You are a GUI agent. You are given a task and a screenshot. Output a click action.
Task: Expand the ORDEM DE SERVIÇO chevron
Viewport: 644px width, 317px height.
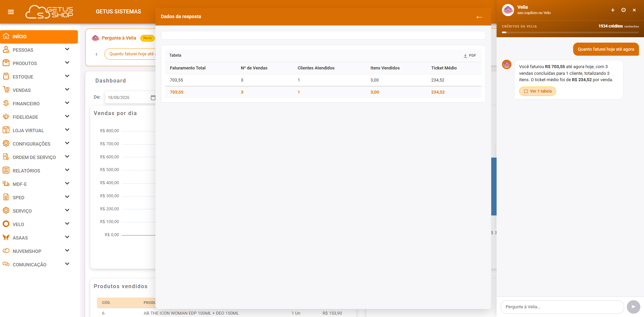pyautogui.click(x=67, y=157)
